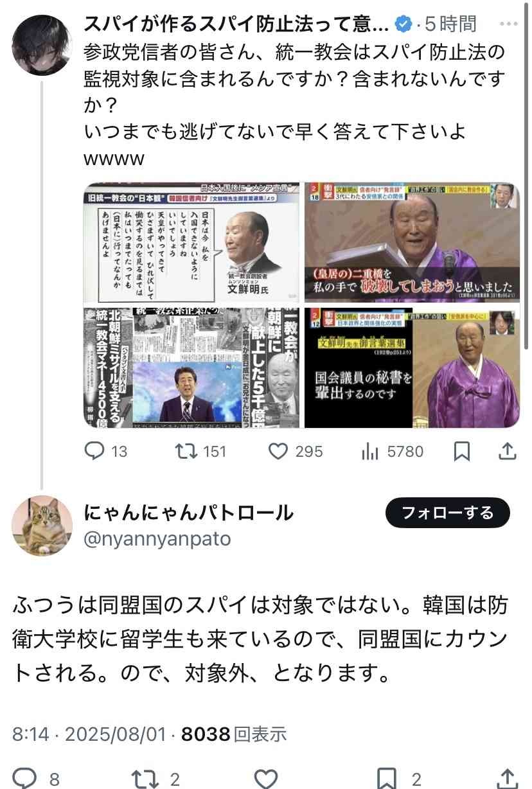The image size is (532, 789).
Task: Open the dark anime avatar of the top poster
Action: pos(42,46)
